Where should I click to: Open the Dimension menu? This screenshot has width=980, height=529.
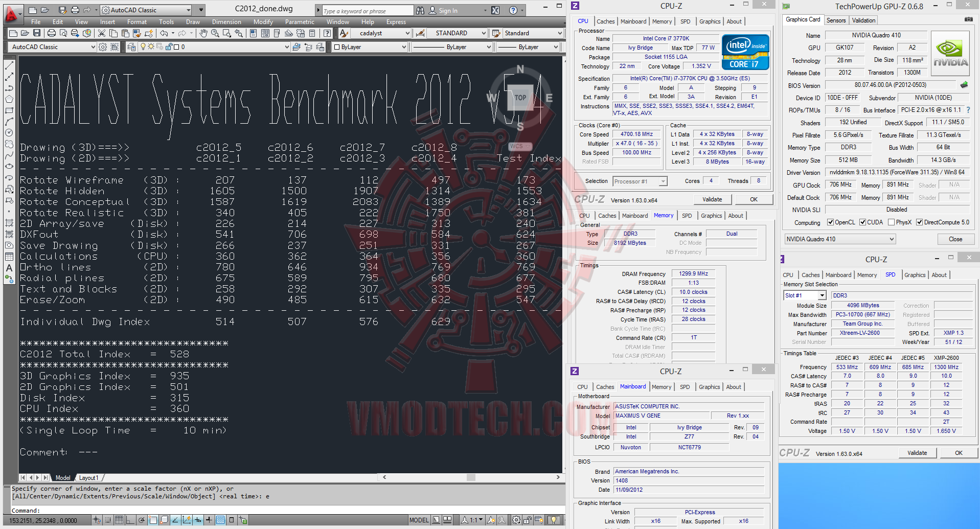(x=226, y=22)
